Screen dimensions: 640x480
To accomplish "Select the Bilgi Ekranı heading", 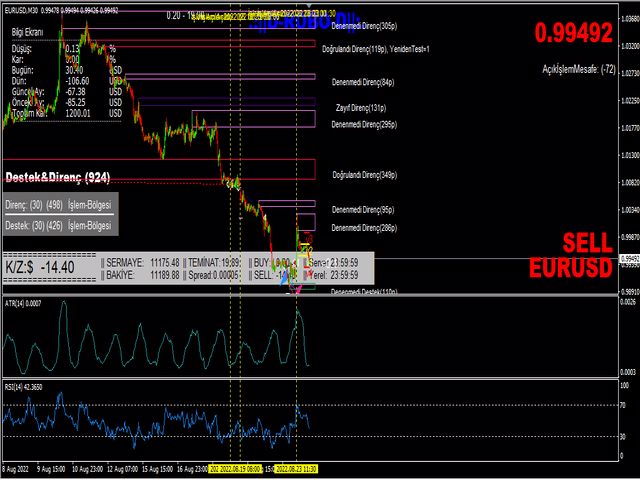I will tap(27, 32).
